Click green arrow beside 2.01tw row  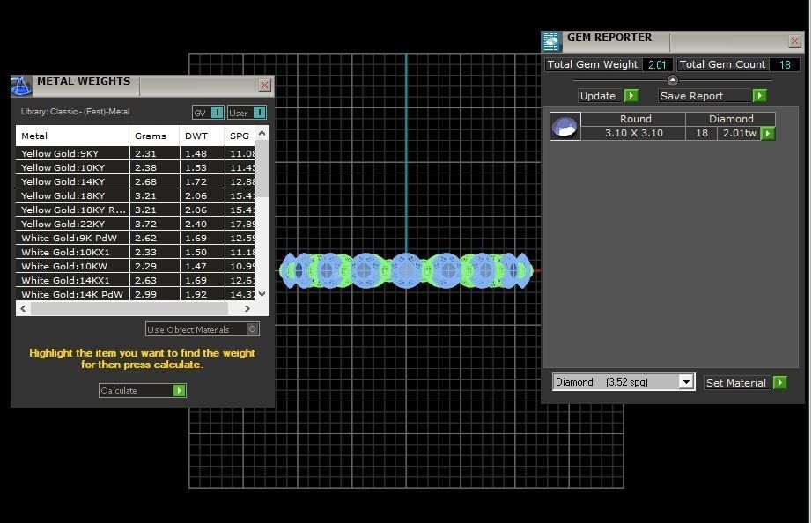click(x=768, y=134)
